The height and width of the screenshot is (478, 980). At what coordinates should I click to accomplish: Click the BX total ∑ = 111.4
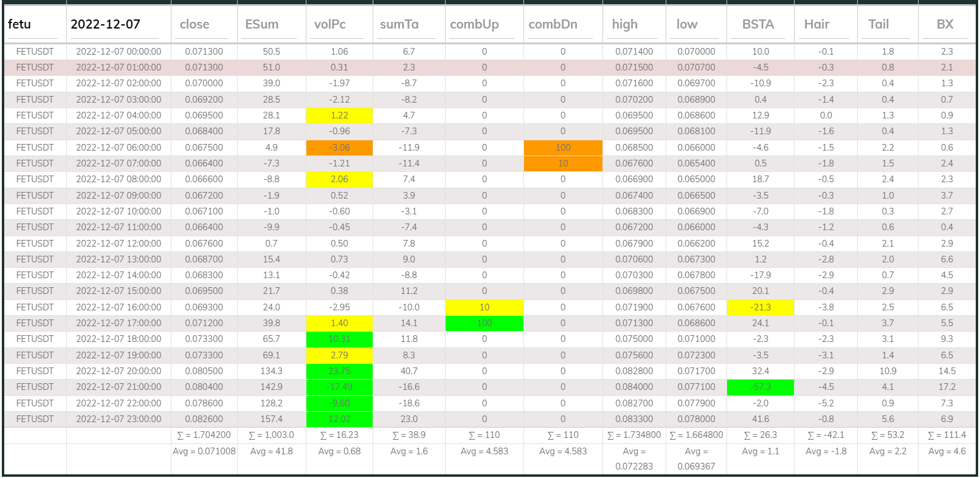pyautogui.click(x=947, y=435)
